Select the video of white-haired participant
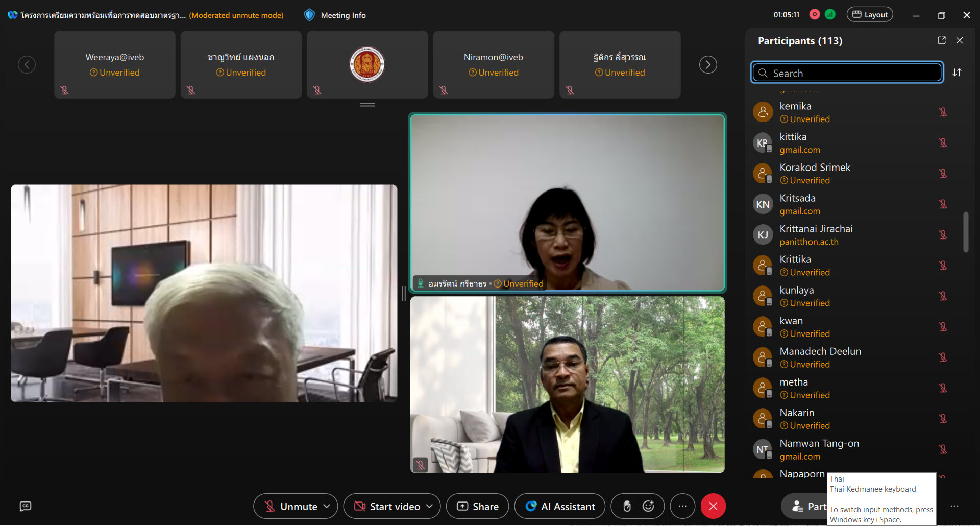Image resolution: width=980 pixels, height=526 pixels. pos(204,293)
